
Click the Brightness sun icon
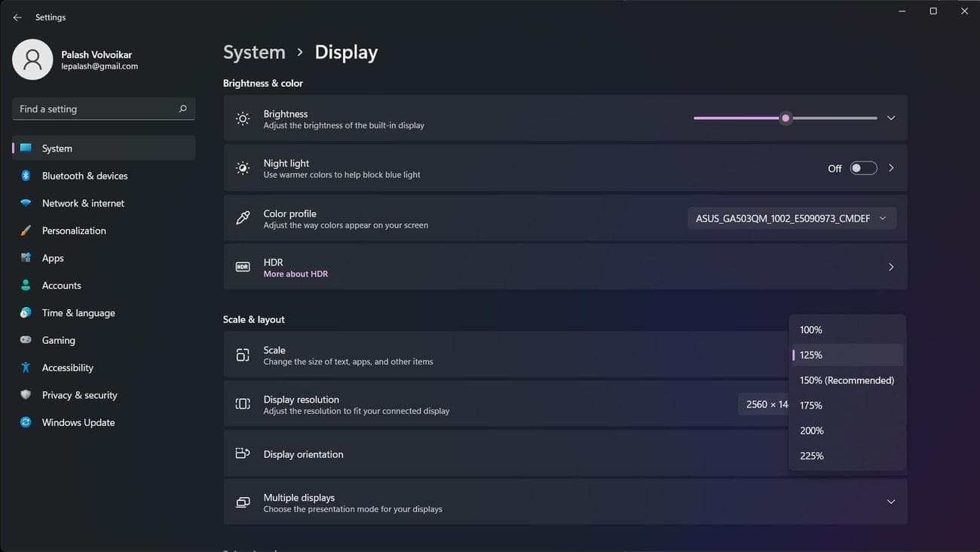click(x=242, y=118)
